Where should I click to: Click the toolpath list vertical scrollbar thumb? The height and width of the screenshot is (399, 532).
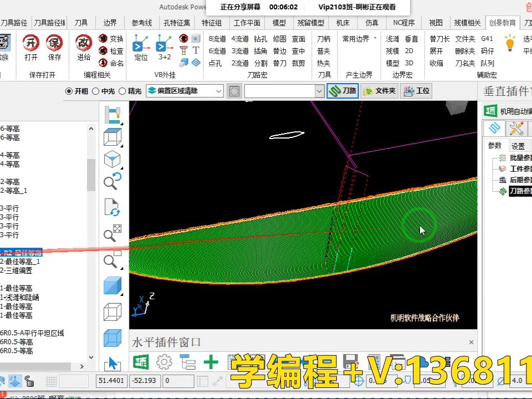91,175
